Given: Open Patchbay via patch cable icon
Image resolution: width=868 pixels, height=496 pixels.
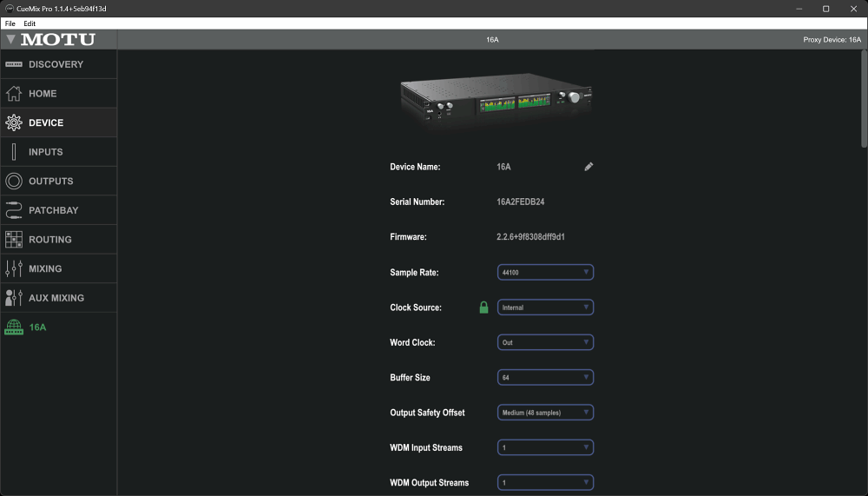Looking at the screenshot, I should 14,210.
